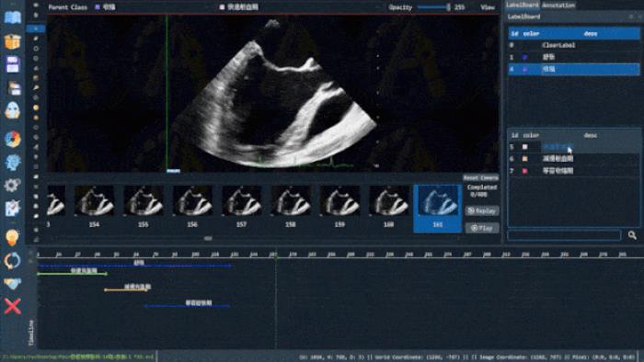
Task: Click the circular refresh arrows icon
Action: coord(12,261)
